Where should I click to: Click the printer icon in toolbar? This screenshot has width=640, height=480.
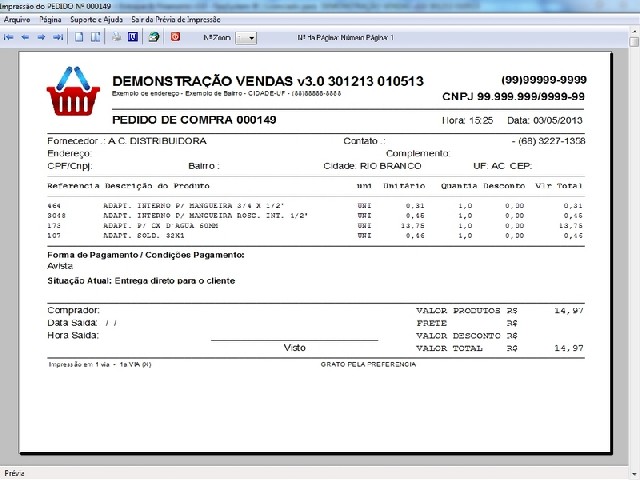(x=117, y=37)
